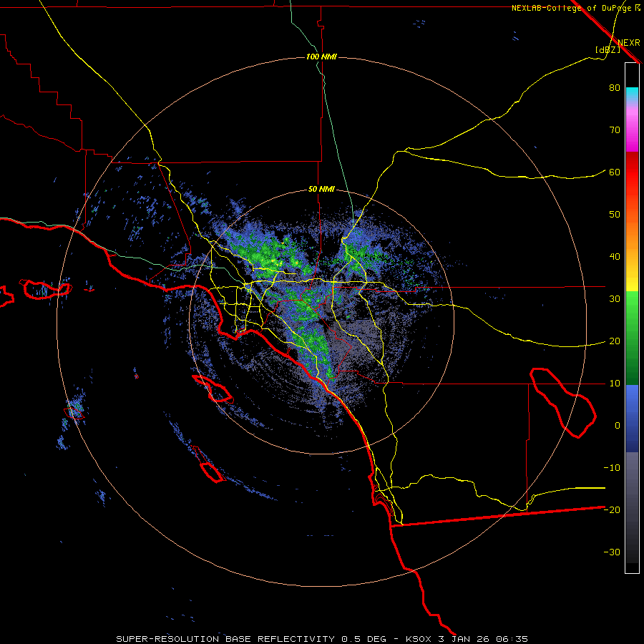Click the 10 value on the color scale

click(615, 384)
